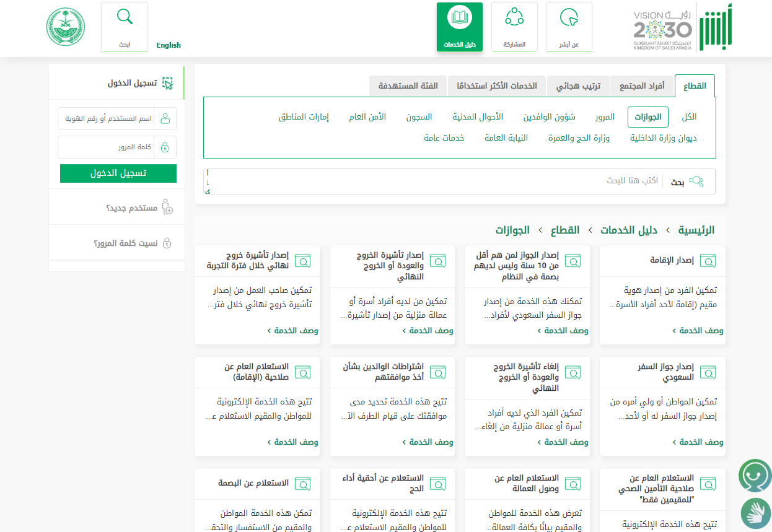Select the الجوازات sector filter

click(648, 117)
